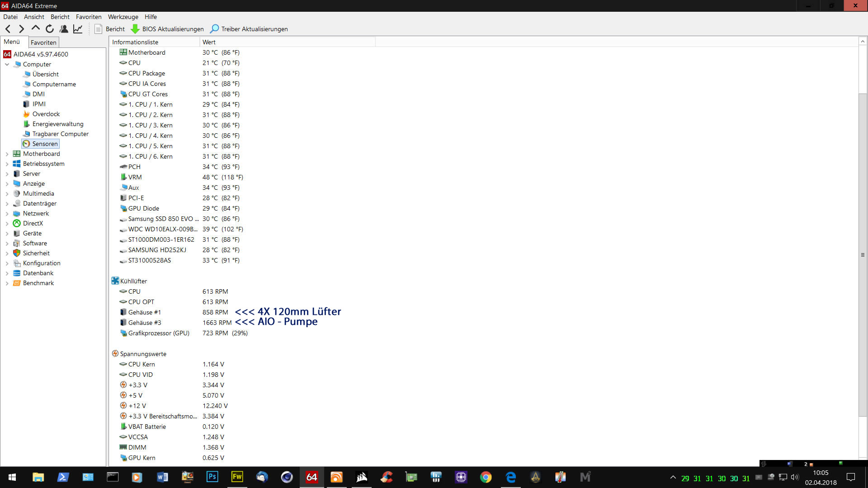
Task: Click the AIDA64 v5.97.4600 root node
Action: 41,54
